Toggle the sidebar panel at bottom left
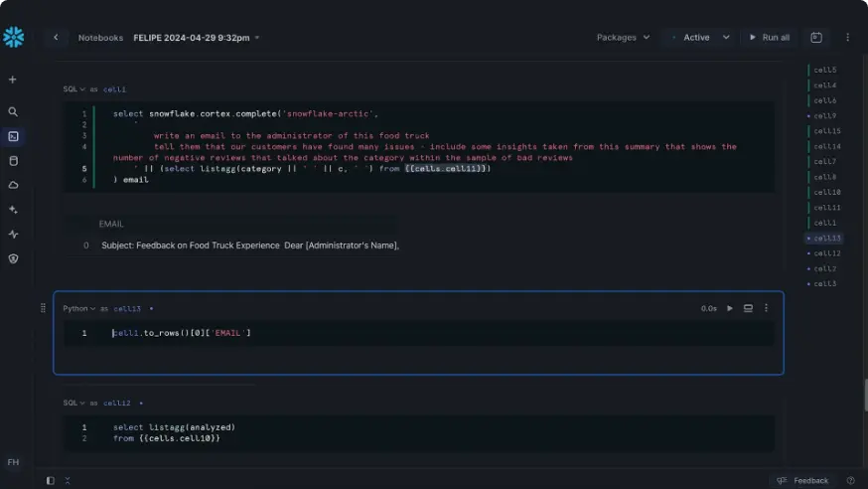Viewport: 868px width, 489px height. pos(51,480)
